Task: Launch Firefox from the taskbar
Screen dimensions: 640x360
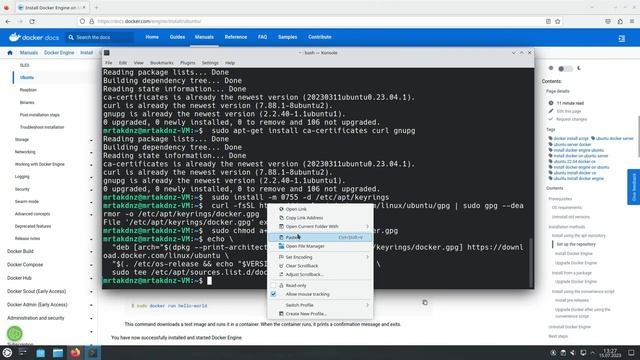Action: (x=75, y=353)
